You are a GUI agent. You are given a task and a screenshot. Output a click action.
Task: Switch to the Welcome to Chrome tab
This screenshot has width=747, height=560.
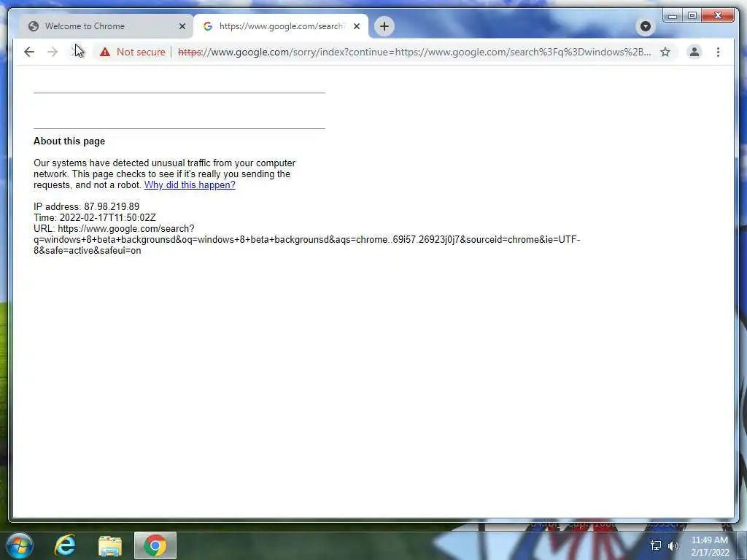pyautogui.click(x=106, y=26)
